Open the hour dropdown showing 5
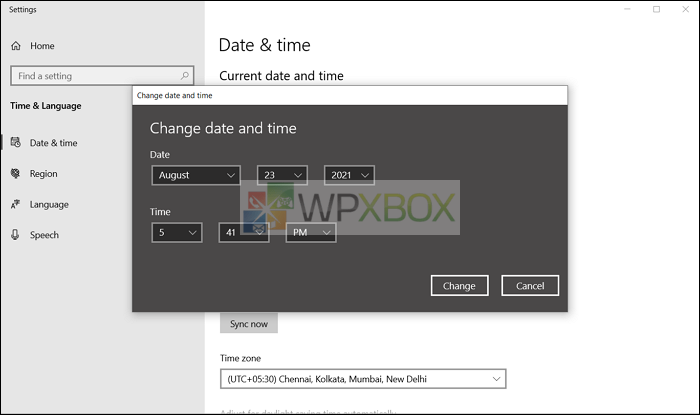700x415 pixels. coord(177,232)
